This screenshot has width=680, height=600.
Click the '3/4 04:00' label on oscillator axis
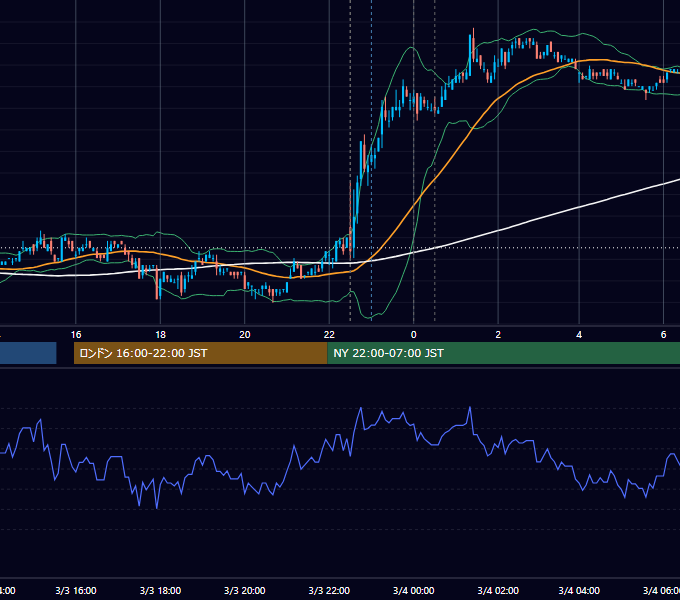tap(579, 591)
